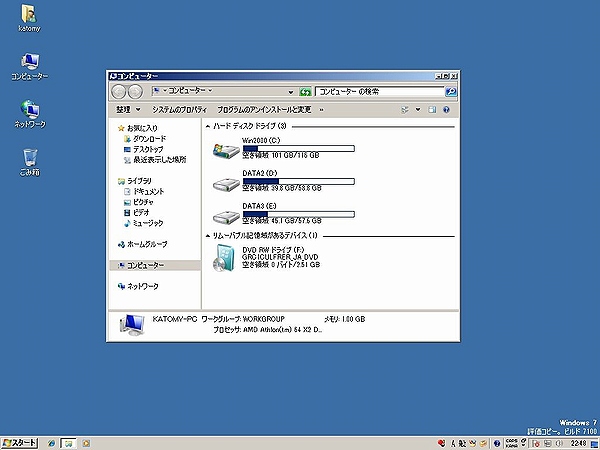Open the address bar history dropdown arrow
Screen dimensions: 600x450
291,92
